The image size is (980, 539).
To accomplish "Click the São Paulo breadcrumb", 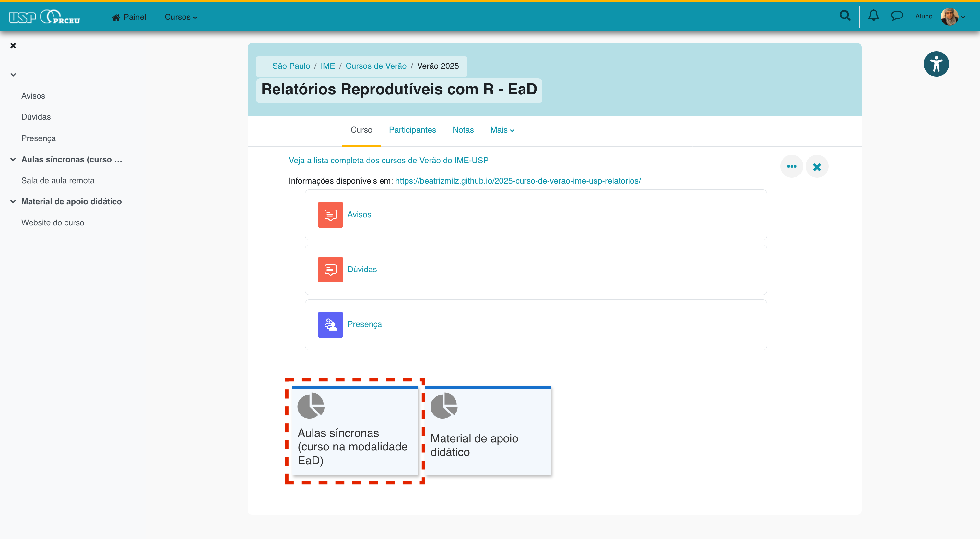I will coord(291,66).
